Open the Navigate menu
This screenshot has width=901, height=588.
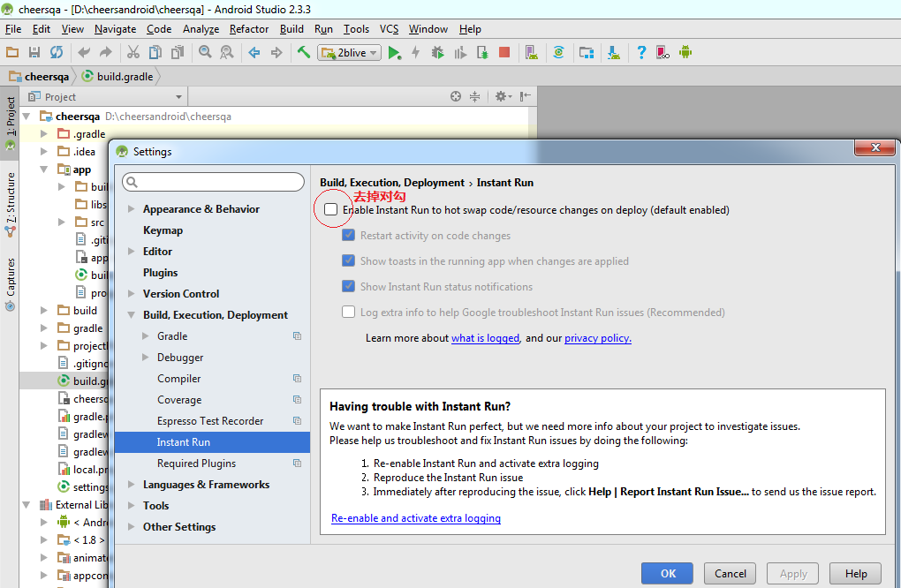click(x=116, y=29)
